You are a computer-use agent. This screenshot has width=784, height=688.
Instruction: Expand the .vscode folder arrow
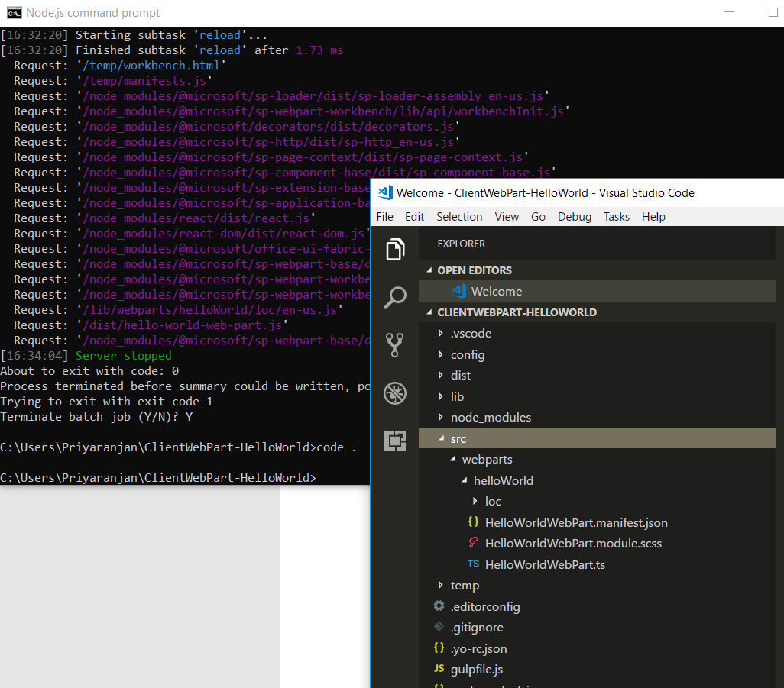[440, 333]
